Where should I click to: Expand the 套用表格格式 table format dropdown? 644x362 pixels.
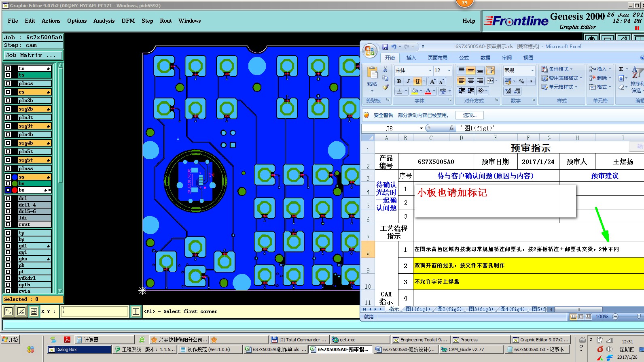coord(581,78)
